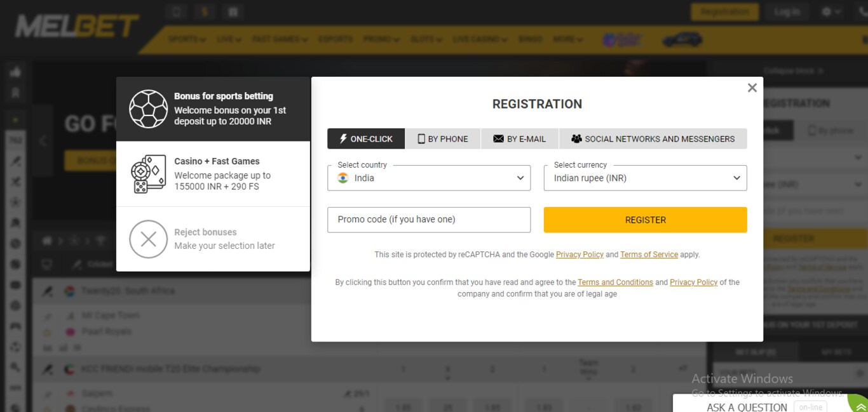Click the Promo code input field
Viewport: 868px width, 412px height.
(429, 220)
